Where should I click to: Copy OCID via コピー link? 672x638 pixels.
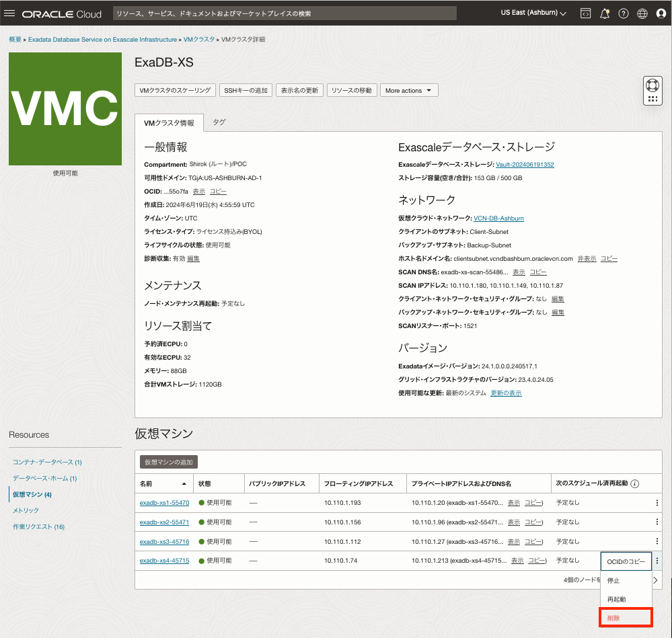click(x=218, y=192)
